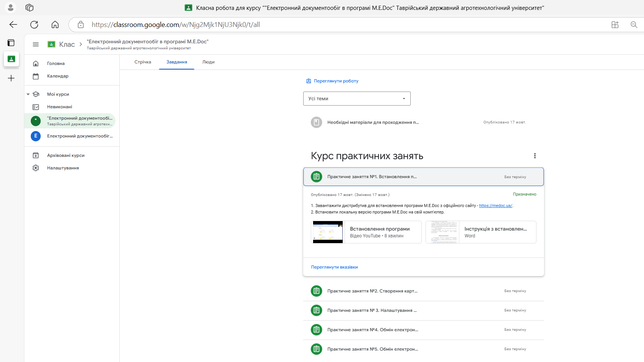Click the Невиконані to-do list icon
644x362 pixels.
[36, 107]
